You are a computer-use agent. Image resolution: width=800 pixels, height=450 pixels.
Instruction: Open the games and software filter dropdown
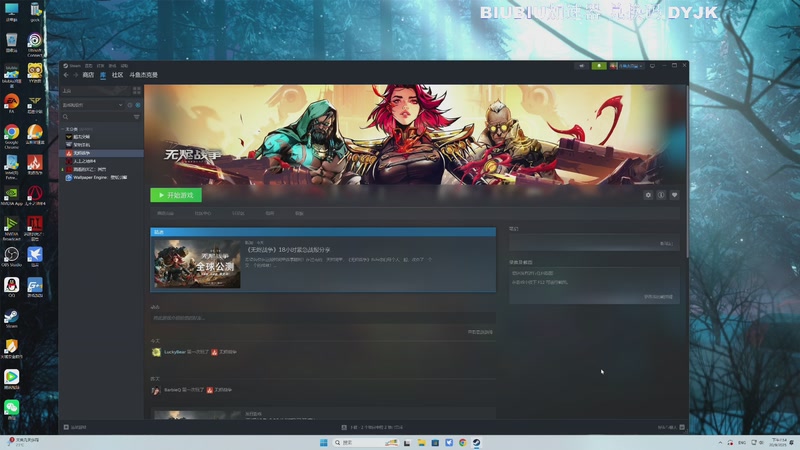92,105
